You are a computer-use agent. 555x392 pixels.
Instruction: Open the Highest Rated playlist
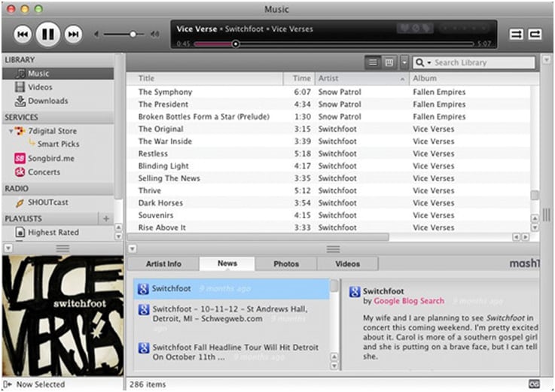click(53, 232)
